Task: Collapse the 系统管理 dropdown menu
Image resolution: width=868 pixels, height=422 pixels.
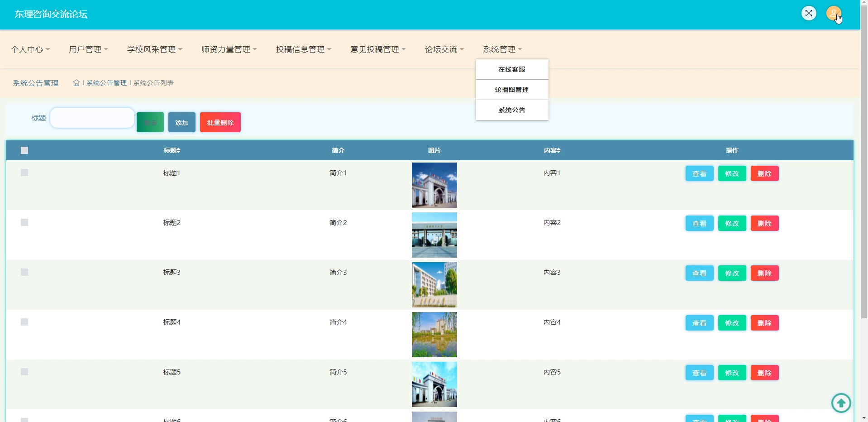Action: [x=502, y=49]
